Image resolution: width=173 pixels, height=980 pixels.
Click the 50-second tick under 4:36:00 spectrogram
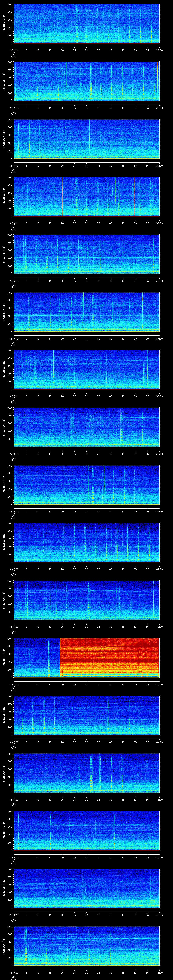[x=135, y=339]
